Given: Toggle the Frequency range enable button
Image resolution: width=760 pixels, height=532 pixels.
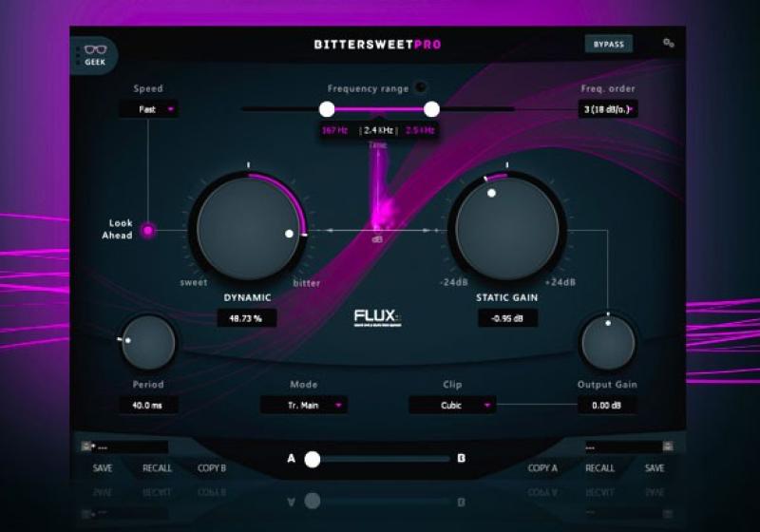Looking at the screenshot, I should (421, 87).
